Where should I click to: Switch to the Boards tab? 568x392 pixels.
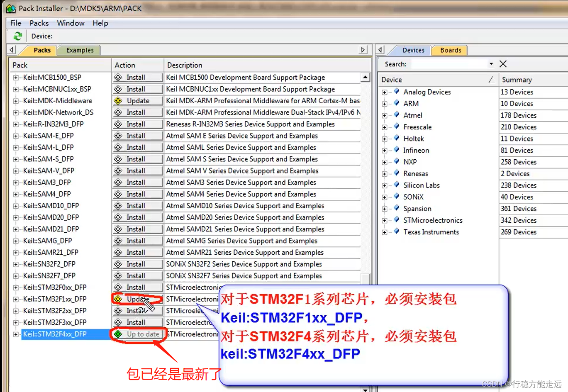(451, 50)
